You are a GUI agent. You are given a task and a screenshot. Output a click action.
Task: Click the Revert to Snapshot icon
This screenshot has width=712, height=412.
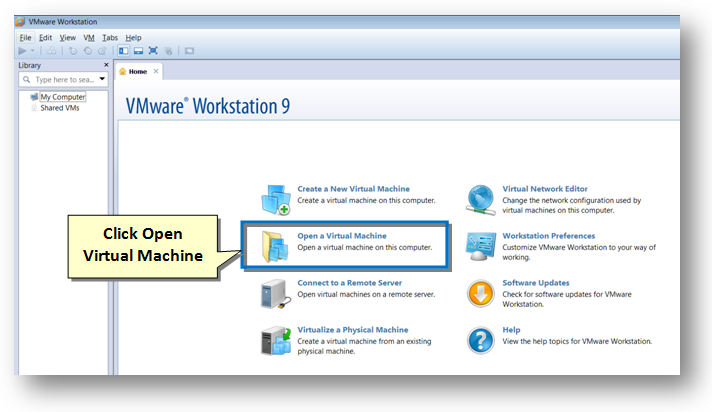pyautogui.click(x=88, y=51)
